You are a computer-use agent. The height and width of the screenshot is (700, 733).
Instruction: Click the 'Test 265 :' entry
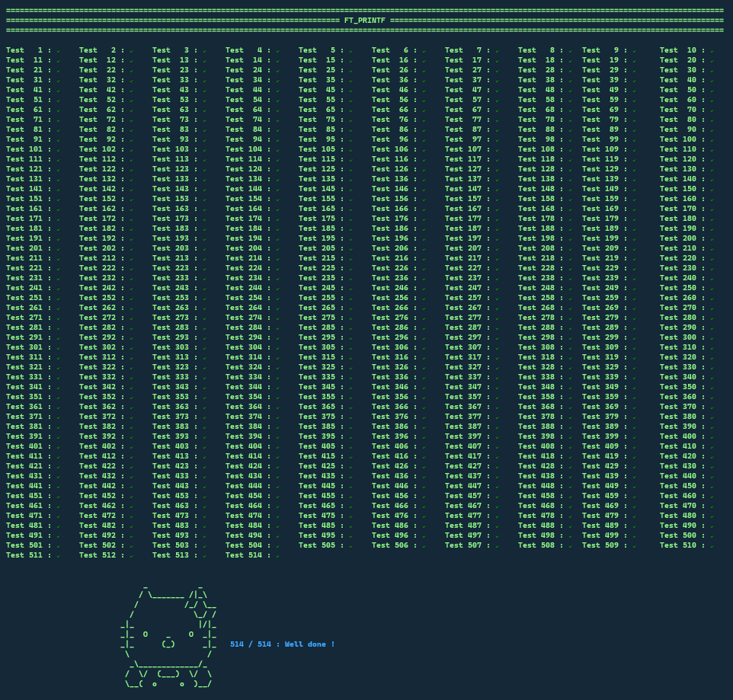pyautogui.click(x=321, y=308)
